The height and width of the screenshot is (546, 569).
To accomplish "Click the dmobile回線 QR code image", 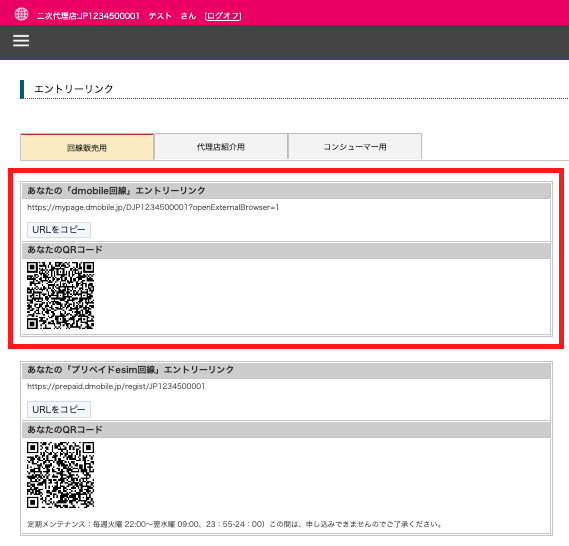I will 61,295.
